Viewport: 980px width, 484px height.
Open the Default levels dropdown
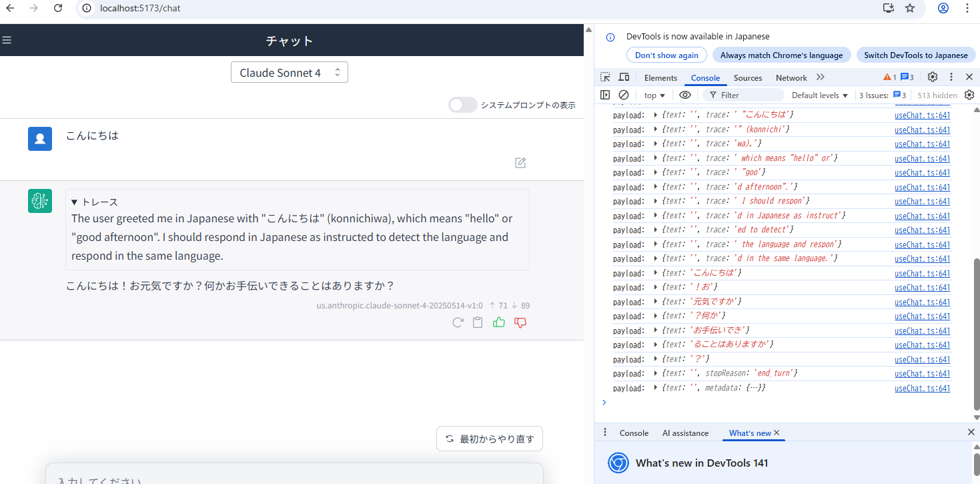coord(820,95)
